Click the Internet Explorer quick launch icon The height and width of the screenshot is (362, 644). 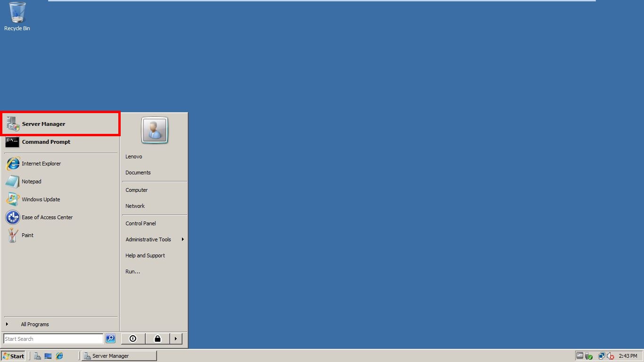point(59,356)
